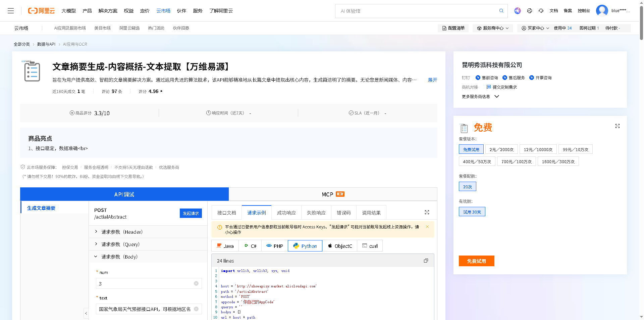Clear the num field value
Image resolution: width=644 pixels, height=320 pixels.
click(x=196, y=283)
